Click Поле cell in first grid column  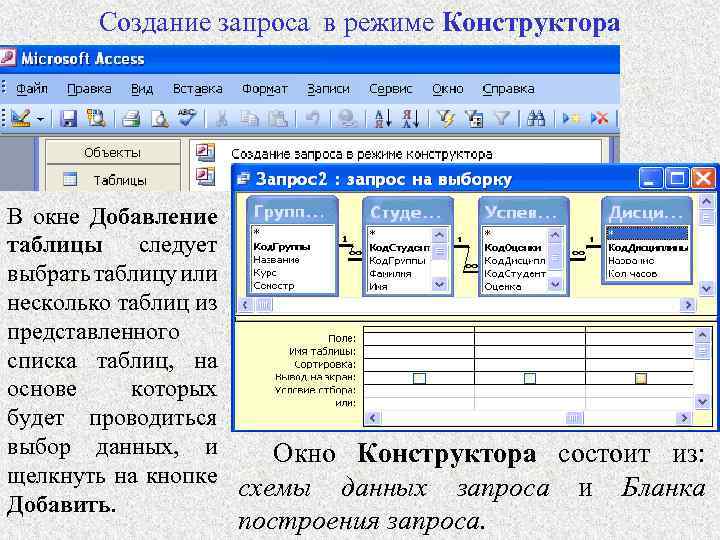(x=419, y=338)
